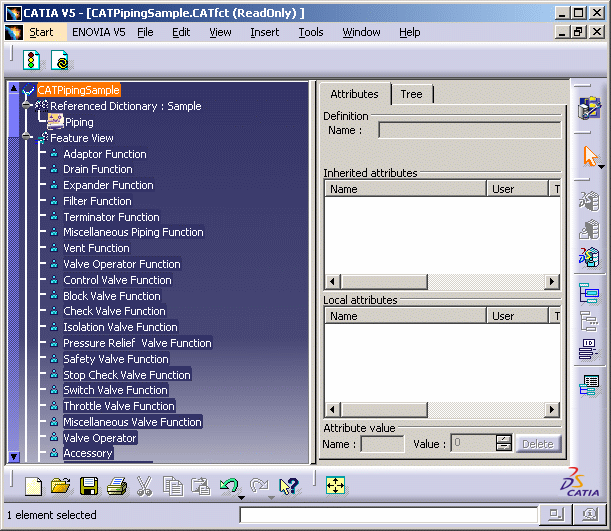611x531 pixels.
Task: Open the Edit menu
Action: [181, 32]
